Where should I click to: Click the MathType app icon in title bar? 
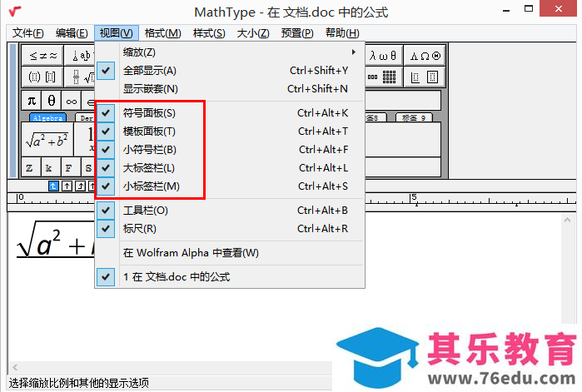coord(15,11)
